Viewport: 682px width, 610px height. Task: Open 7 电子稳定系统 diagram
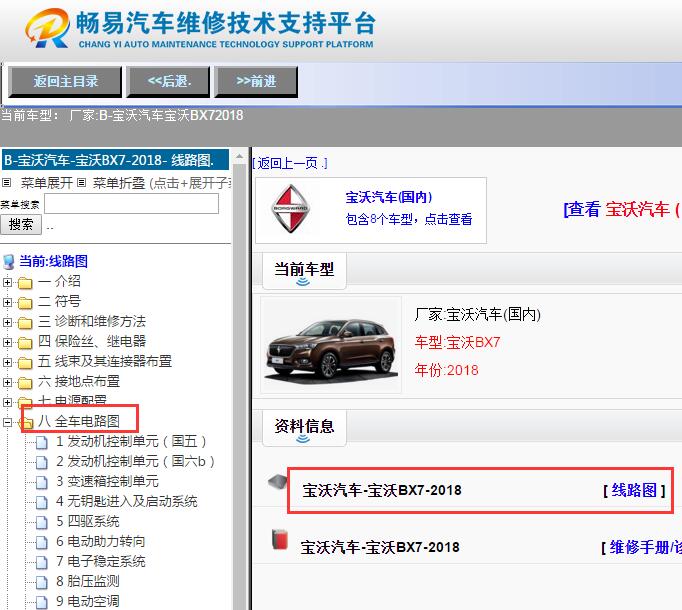(x=100, y=562)
